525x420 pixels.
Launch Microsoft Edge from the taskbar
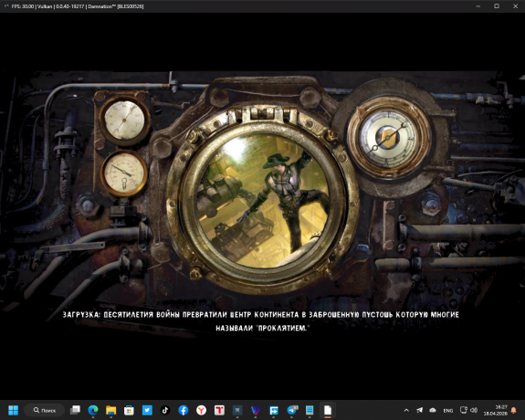(93, 410)
